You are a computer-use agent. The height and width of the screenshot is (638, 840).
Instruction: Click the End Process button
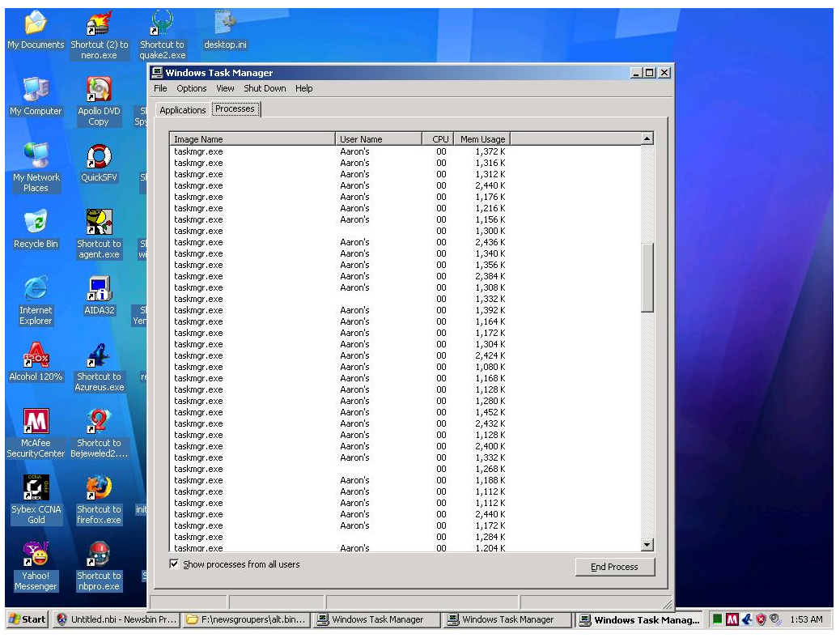click(614, 567)
